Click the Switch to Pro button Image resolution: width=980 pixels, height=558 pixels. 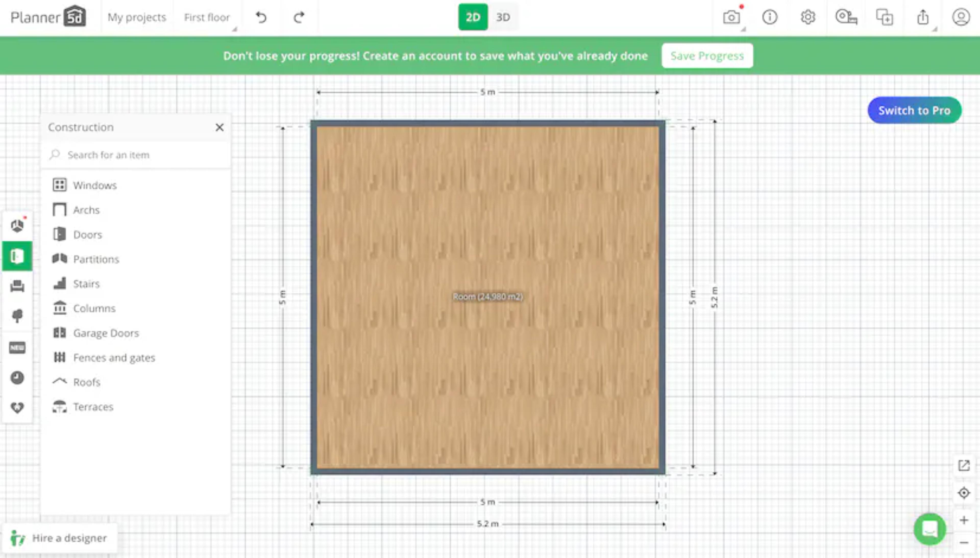click(914, 110)
